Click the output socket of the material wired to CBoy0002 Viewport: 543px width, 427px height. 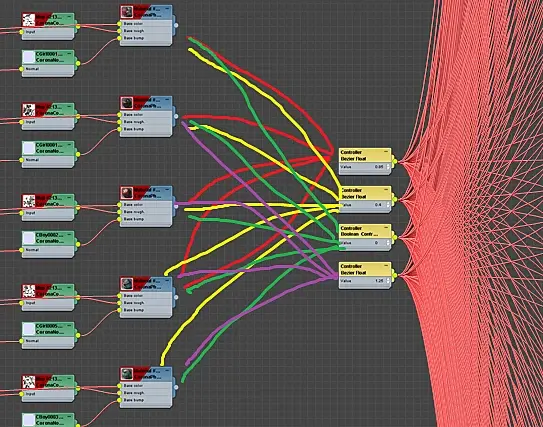click(x=176, y=206)
